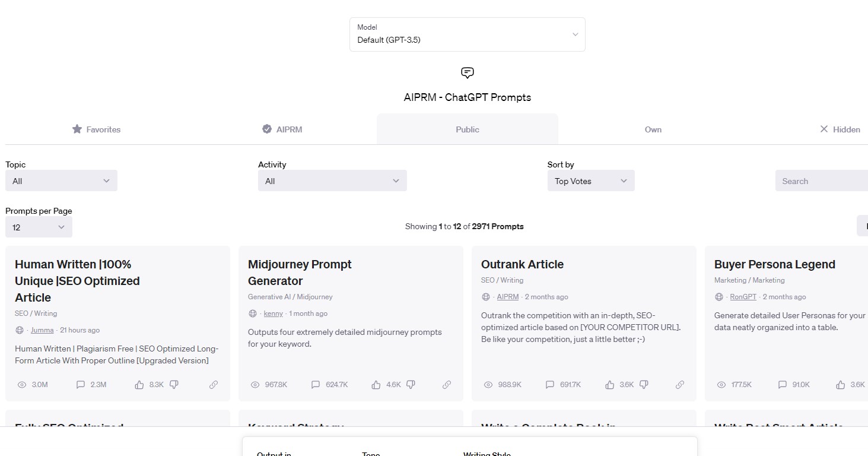
Task: Click thumbs down on Human Written article card
Action: pos(174,385)
